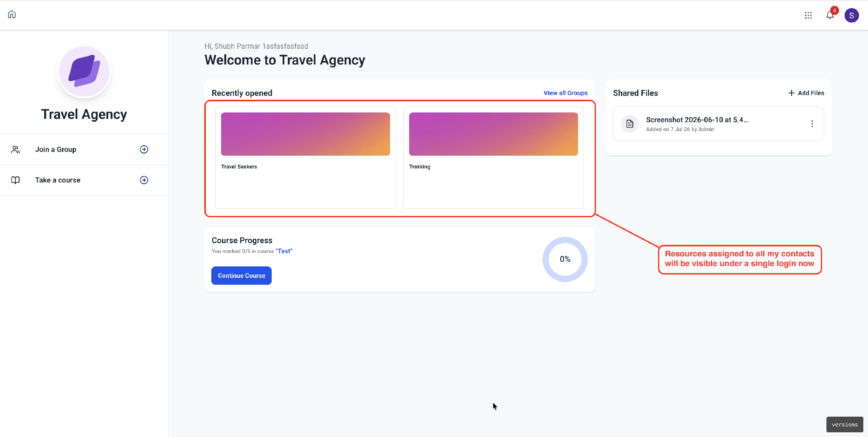Click the 'Hi, Shubh Parmar' greeting text
This screenshot has width=868, height=437.
[x=256, y=46]
